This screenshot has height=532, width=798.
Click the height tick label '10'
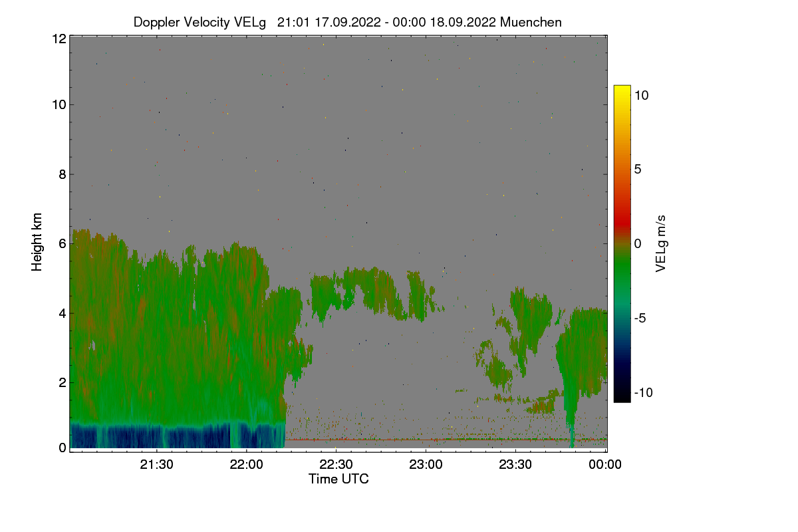pyautogui.click(x=59, y=105)
